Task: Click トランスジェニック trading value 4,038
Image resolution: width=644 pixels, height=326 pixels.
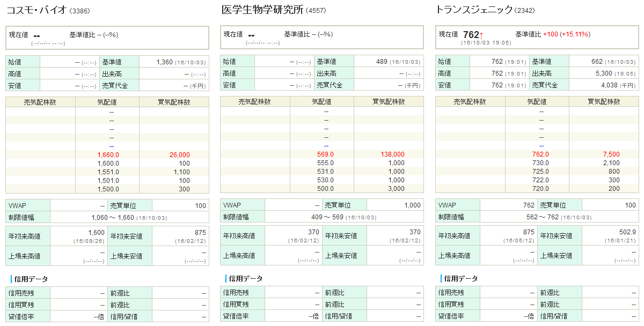Action: tap(610, 85)
